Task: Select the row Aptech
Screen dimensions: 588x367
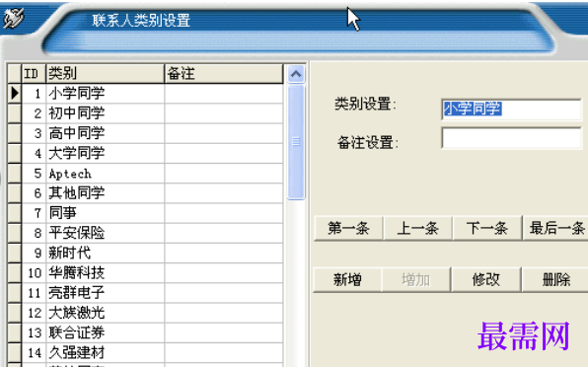Action: 145,174
